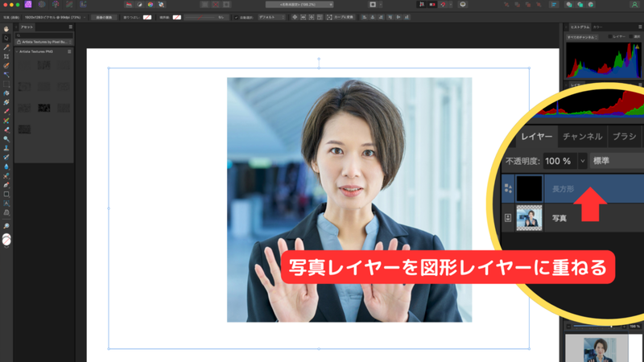Apply Auto White Balance from toolbar
Screen dimensions: 644x362
pyautogui.click(x=162, y=5)
